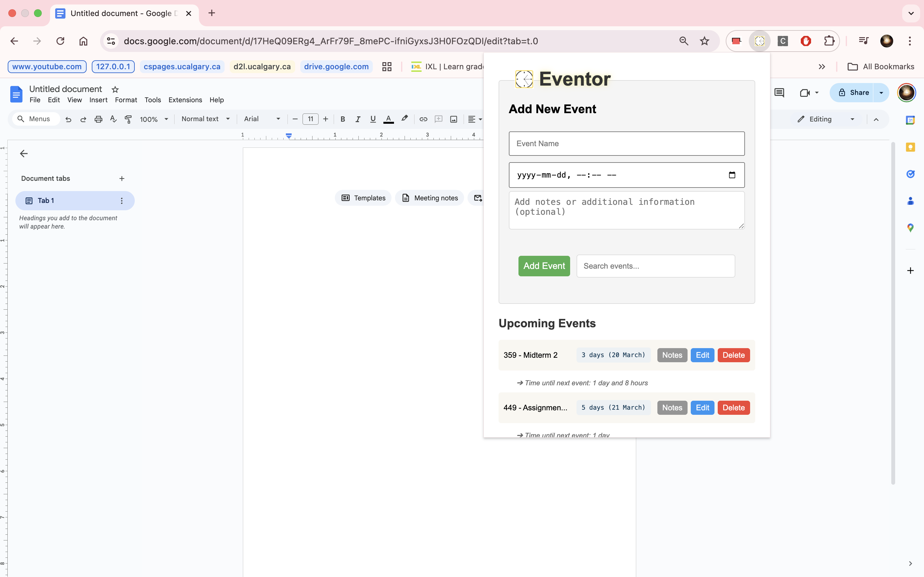Screen dimensions: 924x577
Task: Toggle italic formatting
Action: pos(358,119)
